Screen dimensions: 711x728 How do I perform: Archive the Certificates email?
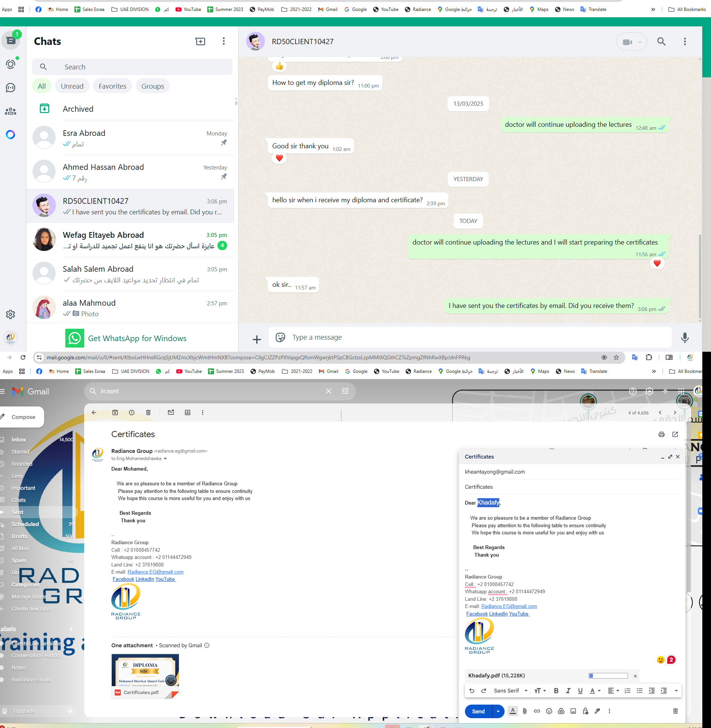115,412
